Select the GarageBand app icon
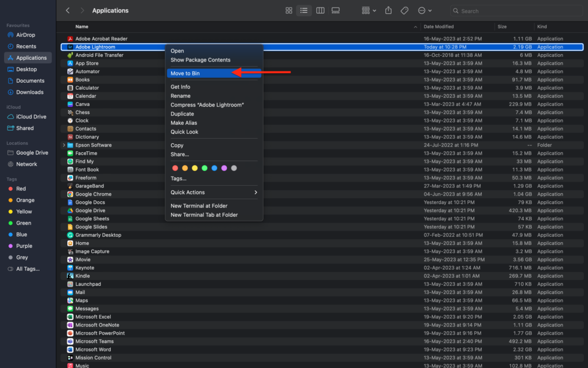This screenshot has width=588, height=368. [70, 186]
